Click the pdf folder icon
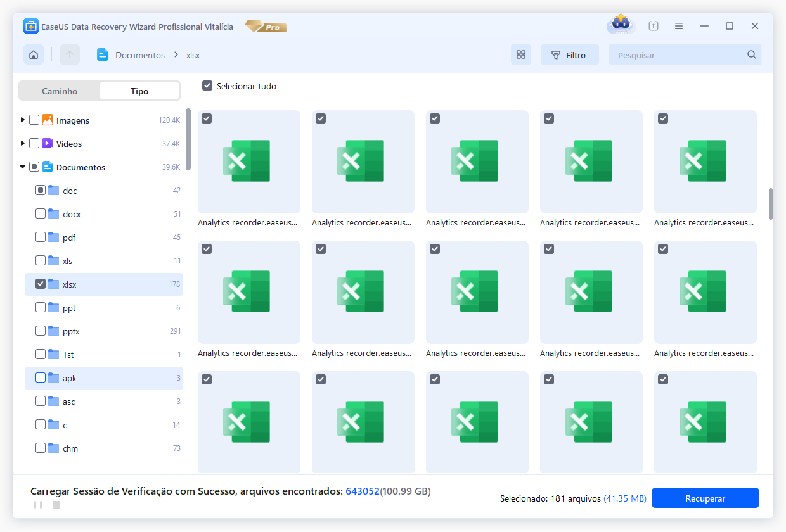786x532 pixels. pos(54,237)
